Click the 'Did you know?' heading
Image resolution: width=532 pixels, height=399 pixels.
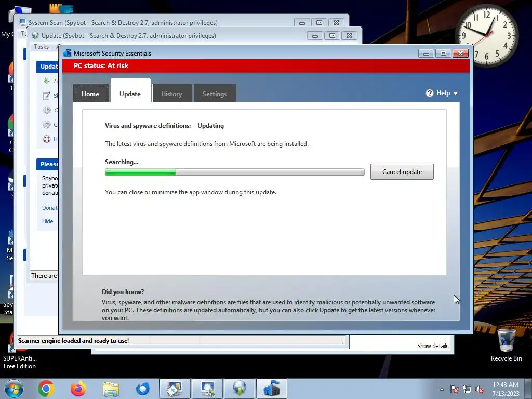[123, 292]
